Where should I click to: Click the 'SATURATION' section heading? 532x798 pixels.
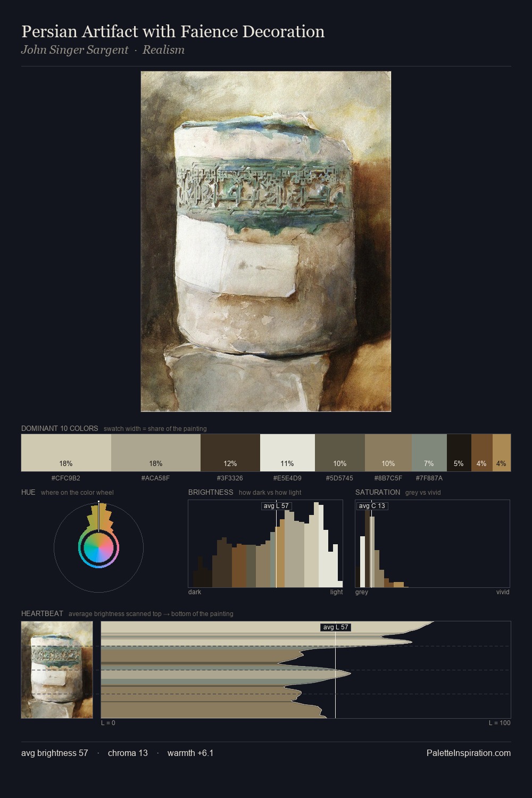point(378,492)
